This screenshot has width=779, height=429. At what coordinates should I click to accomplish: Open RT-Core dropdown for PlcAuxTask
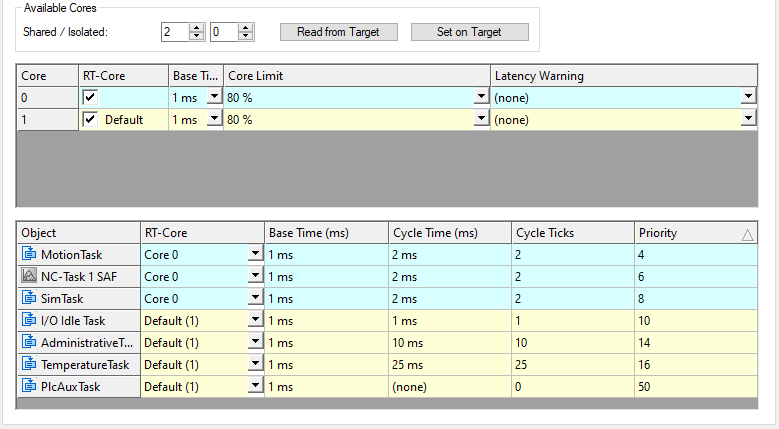coord(255,385)
